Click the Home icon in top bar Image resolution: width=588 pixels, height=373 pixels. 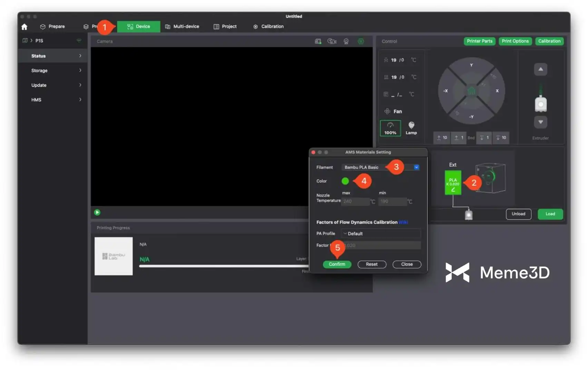pyautogui.click(x=24, y=27)
